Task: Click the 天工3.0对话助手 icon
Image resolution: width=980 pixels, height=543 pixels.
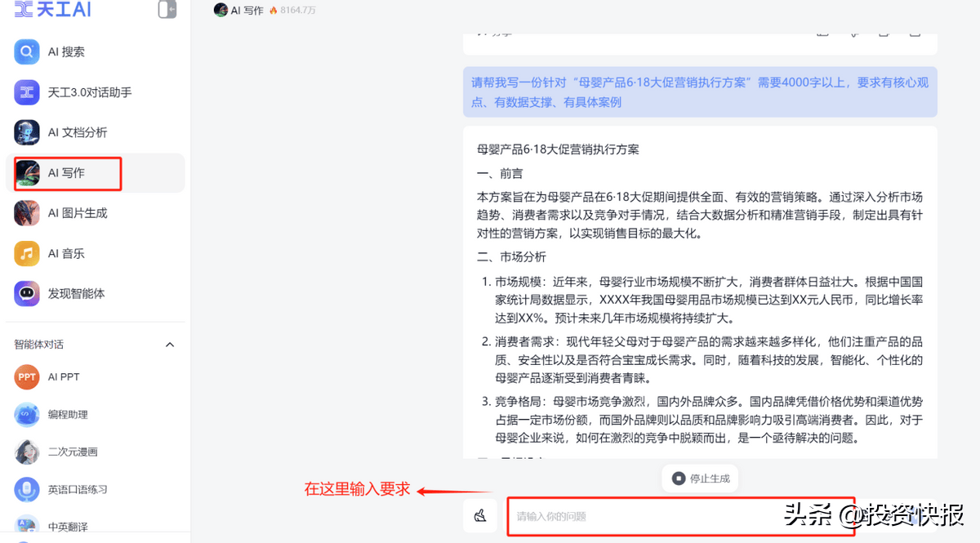Action: click(x=27, y=92)
